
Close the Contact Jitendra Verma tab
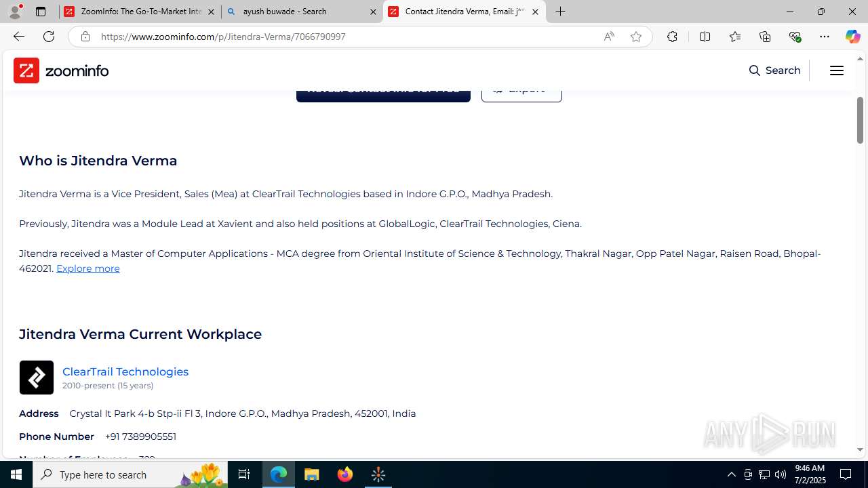pos(535,12)
